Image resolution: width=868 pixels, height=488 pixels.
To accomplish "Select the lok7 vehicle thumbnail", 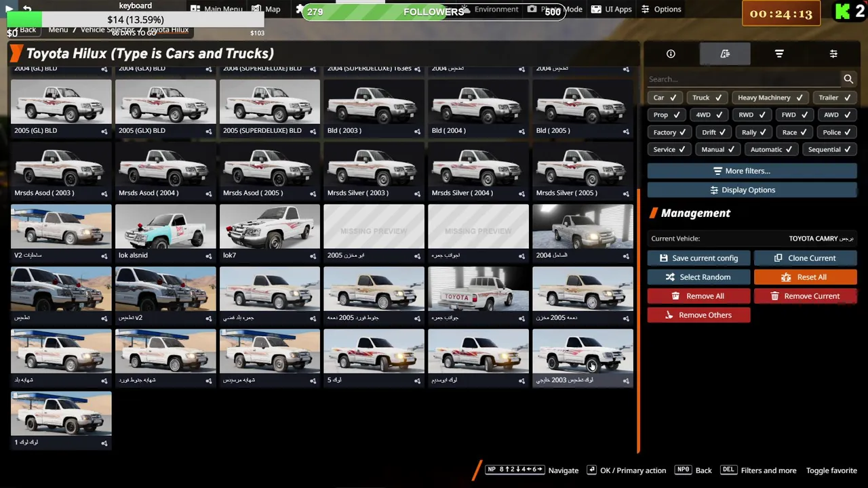I will pyautogui.click(x=269, y=227).
